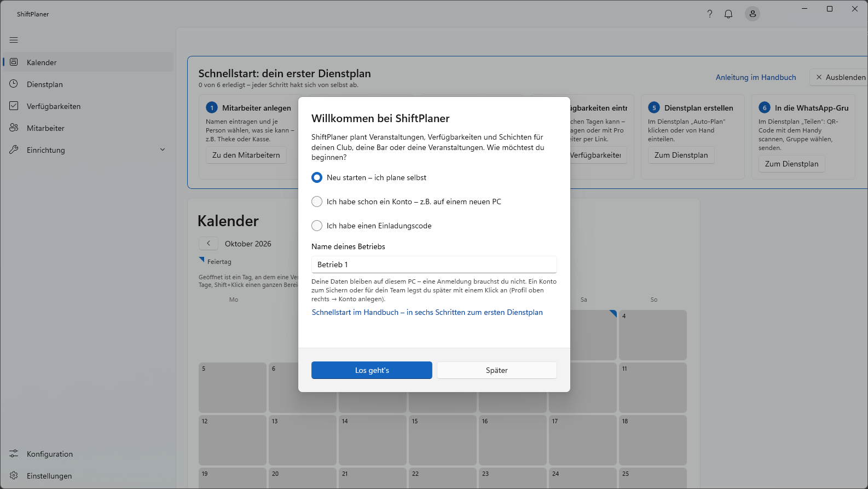The height and width of the screenshot is (489, 868).
Task: Focus the 'Name deines Betriebs' field
Action: (434, 264)
